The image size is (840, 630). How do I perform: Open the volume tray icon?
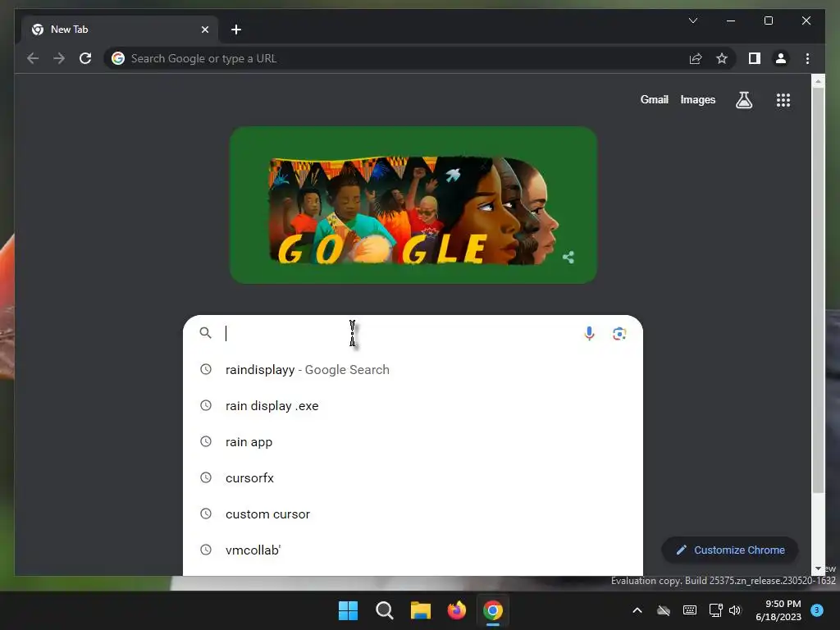pyautogui.click(x=735, y=610)
